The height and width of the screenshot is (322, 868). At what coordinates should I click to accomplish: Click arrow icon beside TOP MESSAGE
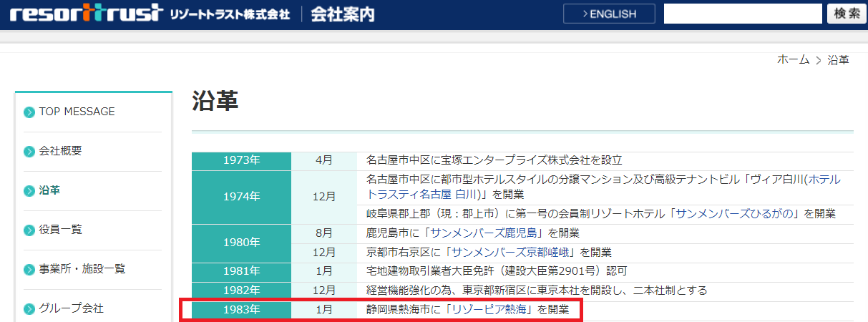tap(29, 112)
